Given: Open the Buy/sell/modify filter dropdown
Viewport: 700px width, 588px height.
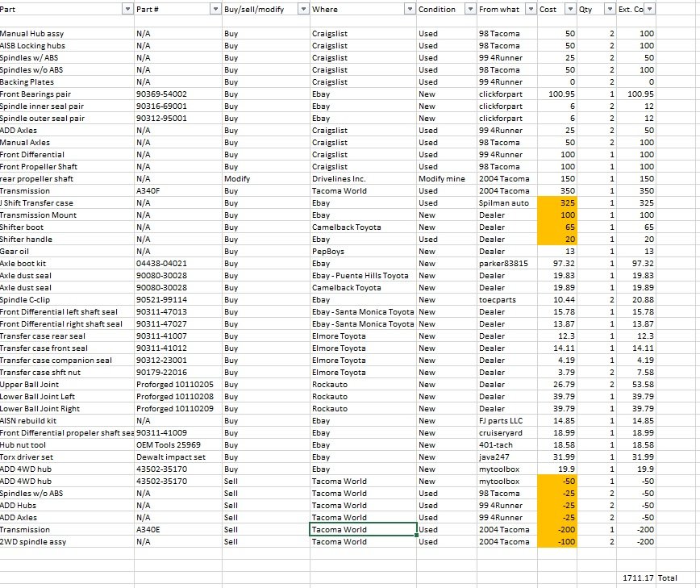Looking at the screenshot, I should tap(303, 9).
